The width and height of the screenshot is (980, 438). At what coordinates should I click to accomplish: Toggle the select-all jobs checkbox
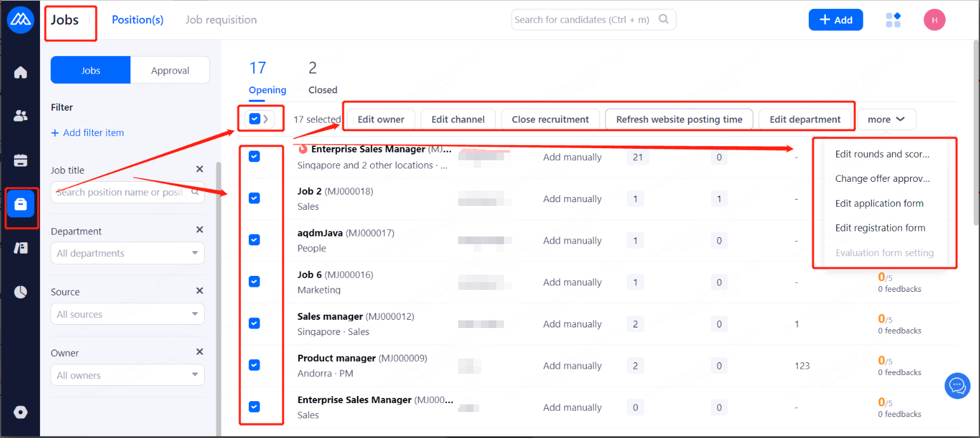coord(255,118)
